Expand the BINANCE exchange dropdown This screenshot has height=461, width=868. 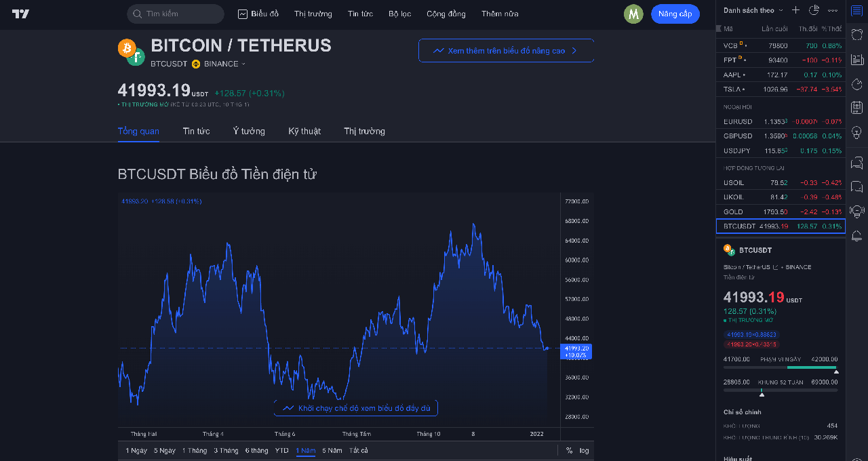tap(224, 64)
